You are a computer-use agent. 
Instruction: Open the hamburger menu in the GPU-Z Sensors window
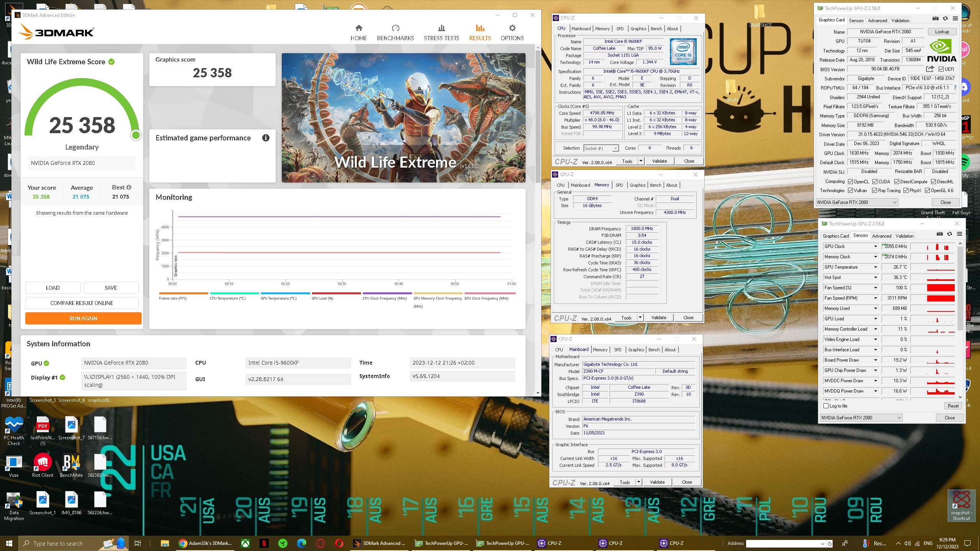pos(959,234)
